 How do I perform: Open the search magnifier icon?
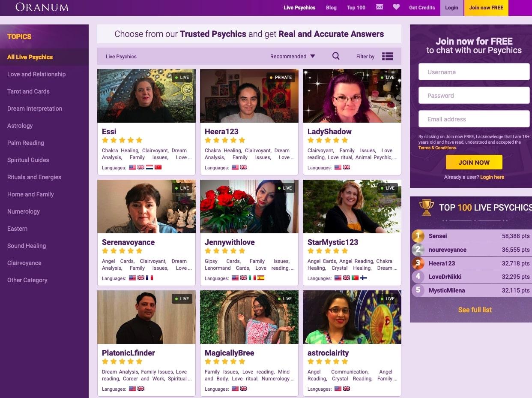[x=336, y=56]
